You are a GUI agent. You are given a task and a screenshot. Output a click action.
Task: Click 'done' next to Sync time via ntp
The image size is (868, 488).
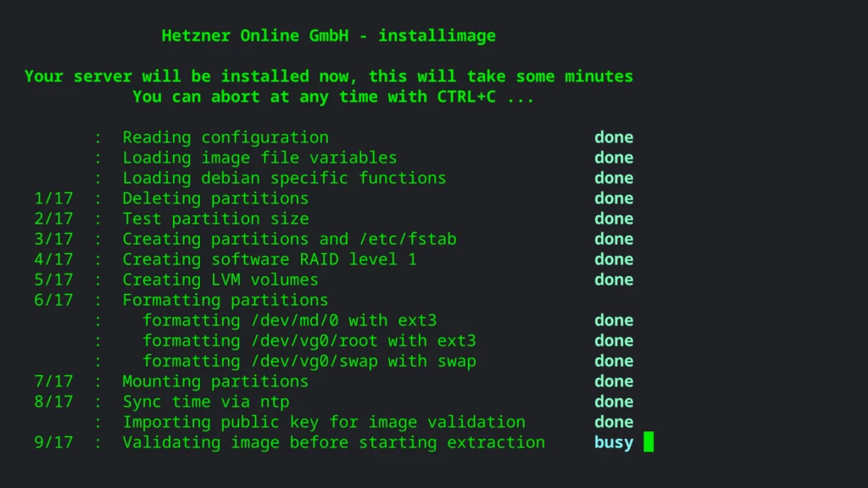613,402
